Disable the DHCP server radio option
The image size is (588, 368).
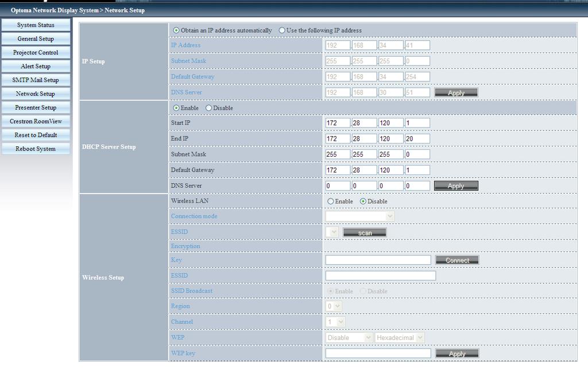209,108
